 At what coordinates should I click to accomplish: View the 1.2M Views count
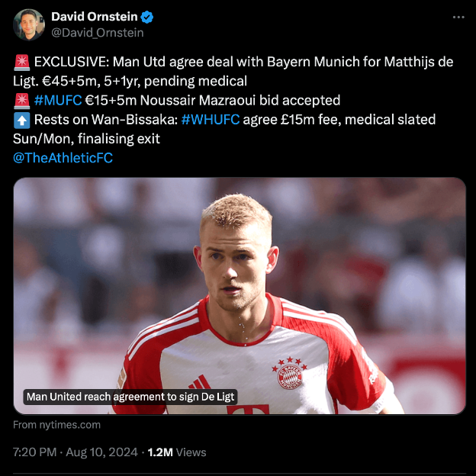[177, 452]
